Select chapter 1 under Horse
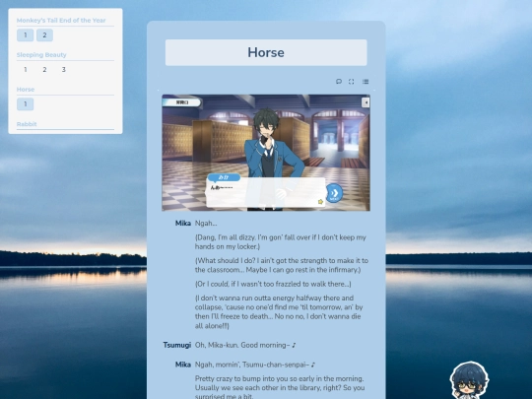Screen dimensions: 532x399 [x=25, y=104]
